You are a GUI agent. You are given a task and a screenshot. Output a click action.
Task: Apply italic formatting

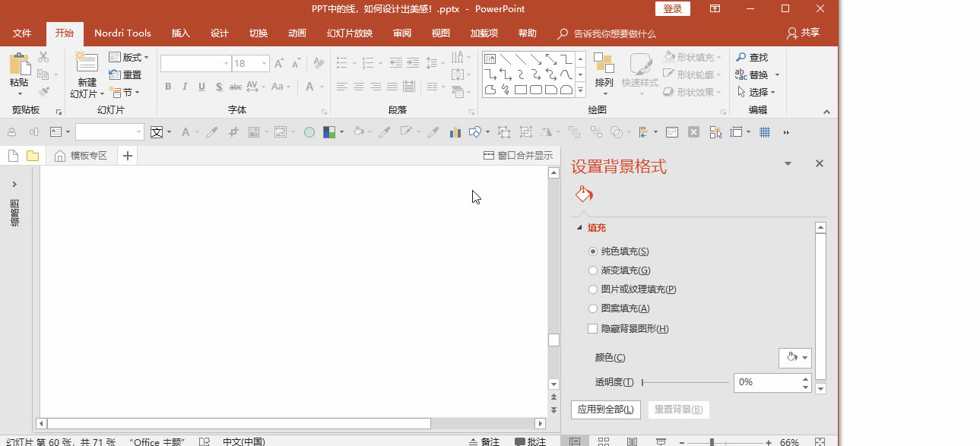184,87
